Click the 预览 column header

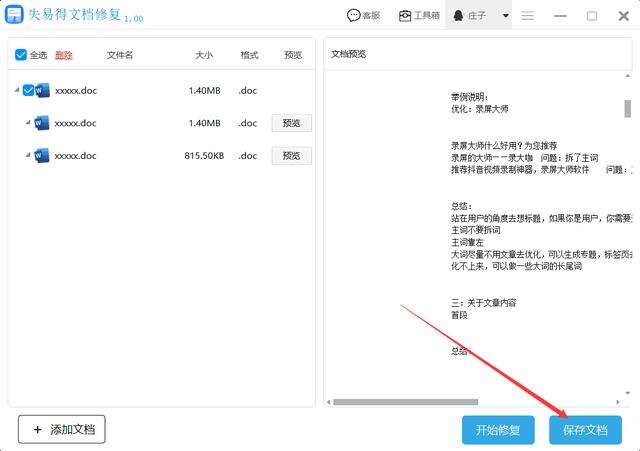coord(293,55)
